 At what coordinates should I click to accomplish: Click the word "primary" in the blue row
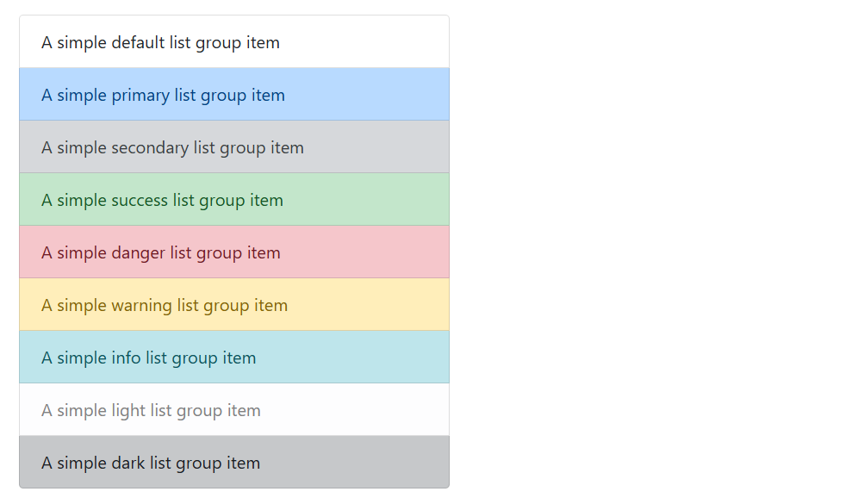[x=140, y=96]
